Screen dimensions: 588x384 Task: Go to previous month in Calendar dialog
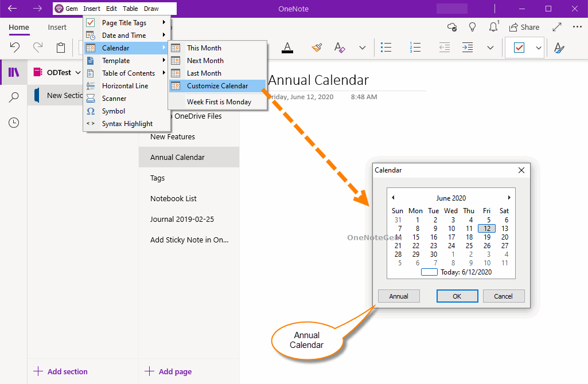point(393,197)
